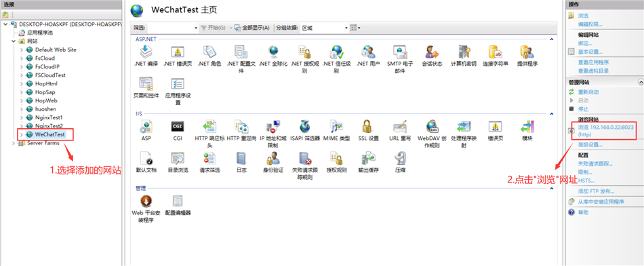The height and width of the screenshot is (266, 644).
Task: Open the HTTP 响应标头 icon
Action: tap(209, 126)
